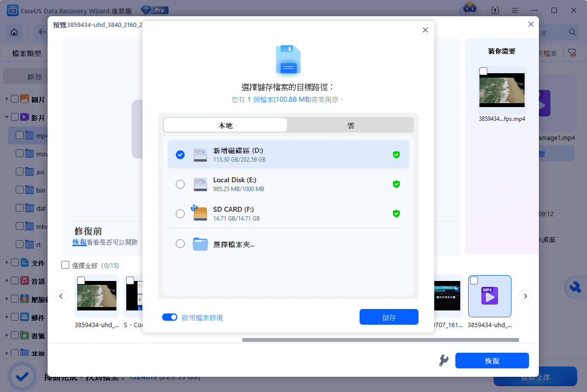587x392 pixels.
Task: Click the 圖片 picture category icon
Action: click(25, 99)
